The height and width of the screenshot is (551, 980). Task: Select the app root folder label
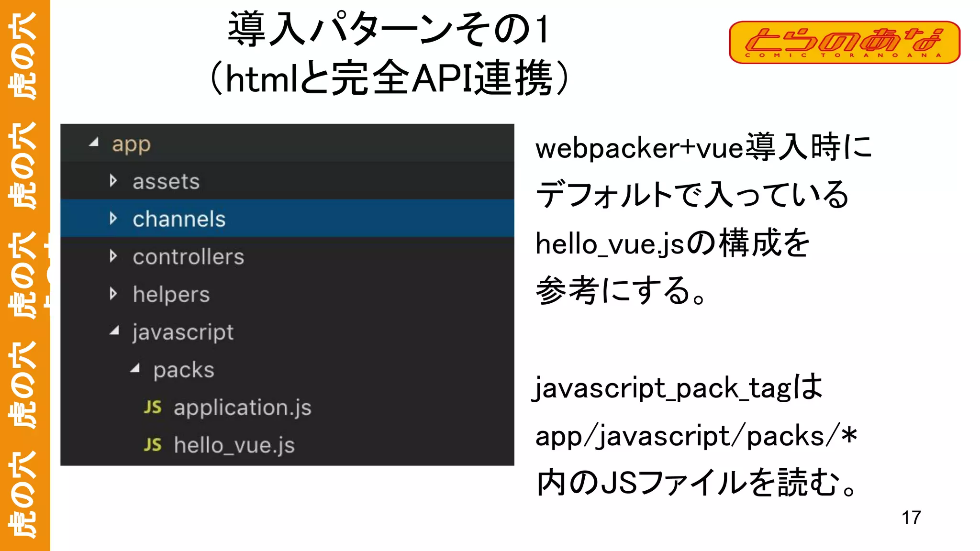[x=131, y=144]
